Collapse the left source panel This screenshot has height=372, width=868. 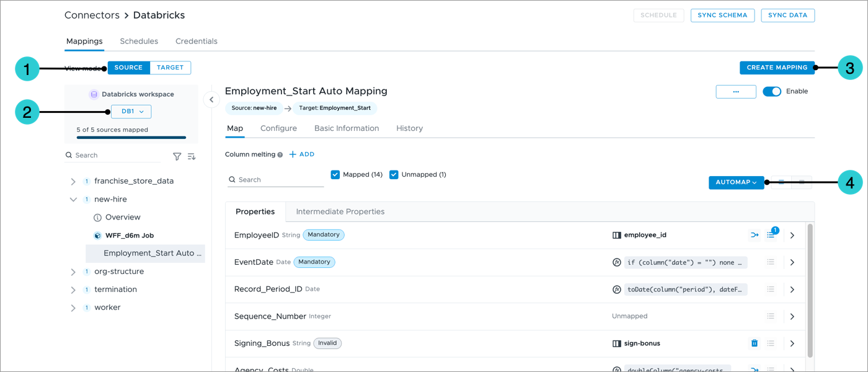coord(211,99)
